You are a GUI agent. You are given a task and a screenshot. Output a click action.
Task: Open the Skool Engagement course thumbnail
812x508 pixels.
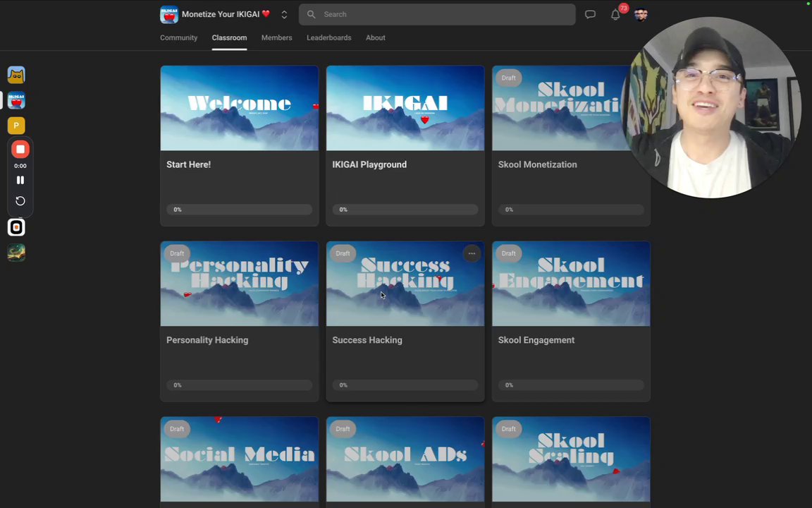(571, 284)
